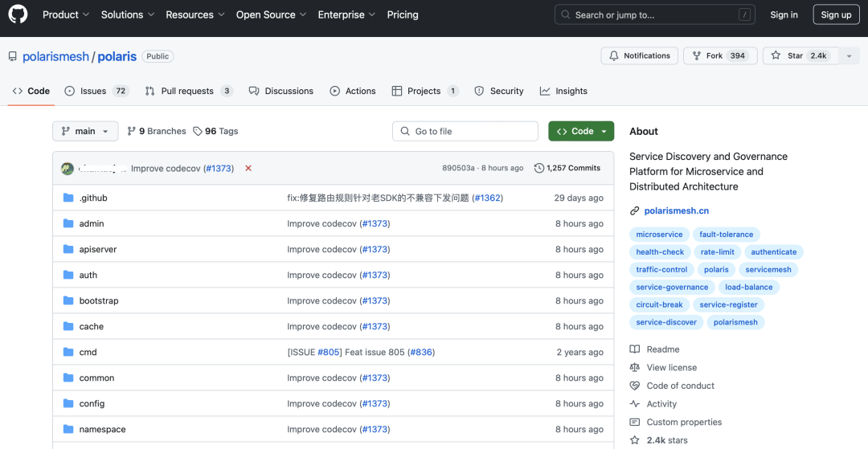Open the admin folder
The height and width of the screenshot is (449, 868).
(x=92, y=223)
